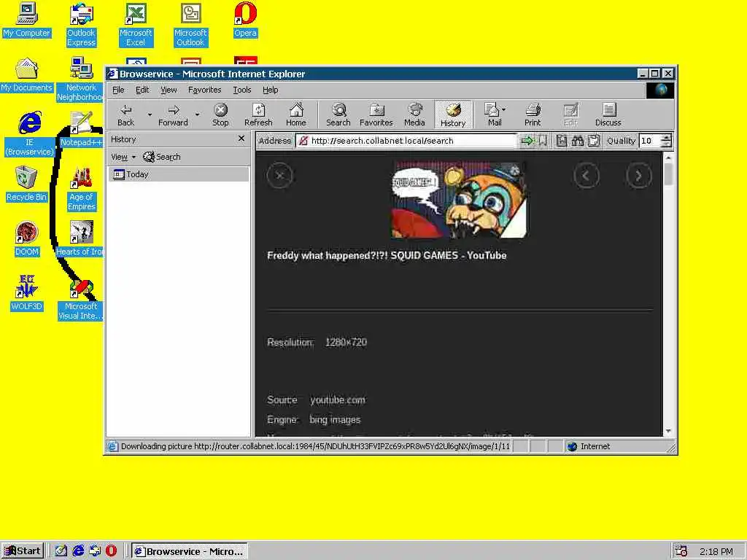Click Outlook Express quick launch icon
The image size is (747, 560).
pyautogui.click(x=95, y=551)
